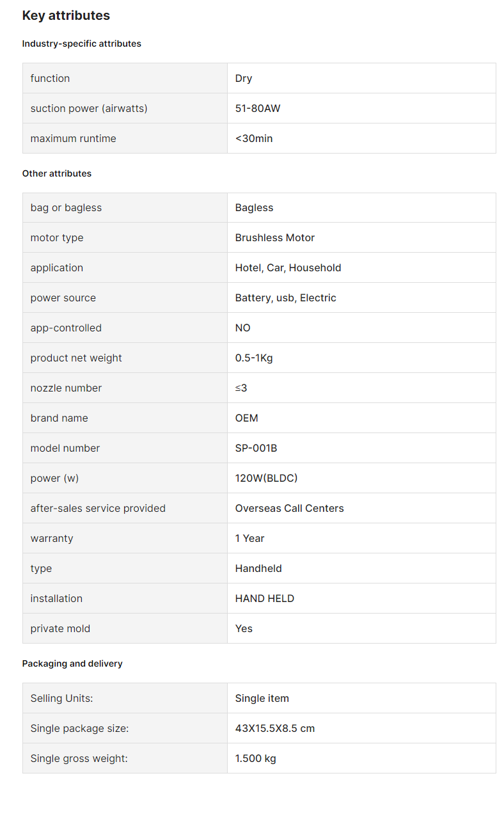
Task: Click the 'Brushless Motor' value
Action: 275,237
